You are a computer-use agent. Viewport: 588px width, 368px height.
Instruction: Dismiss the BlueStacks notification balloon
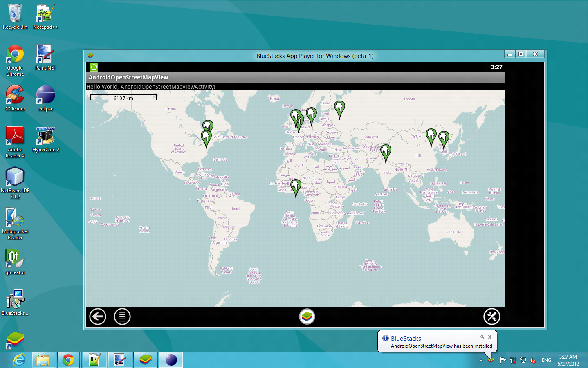point(489,337)
